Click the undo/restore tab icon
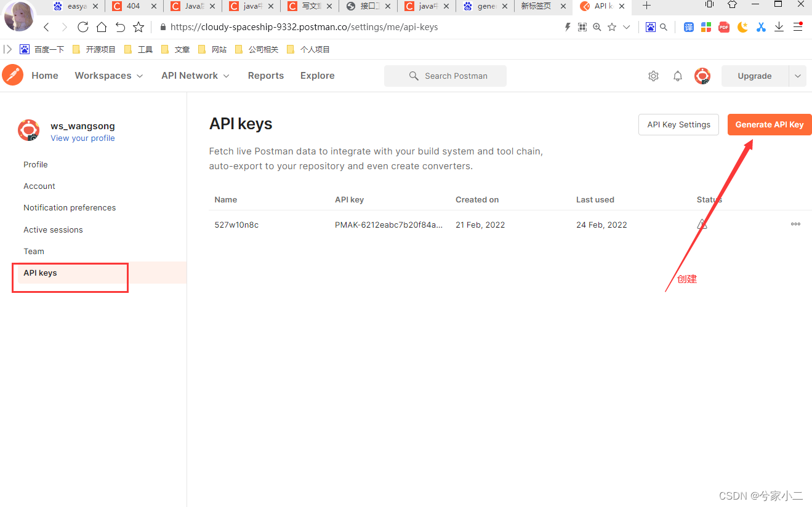The height and width of the screenshot is (507, 812). (120, 27)
